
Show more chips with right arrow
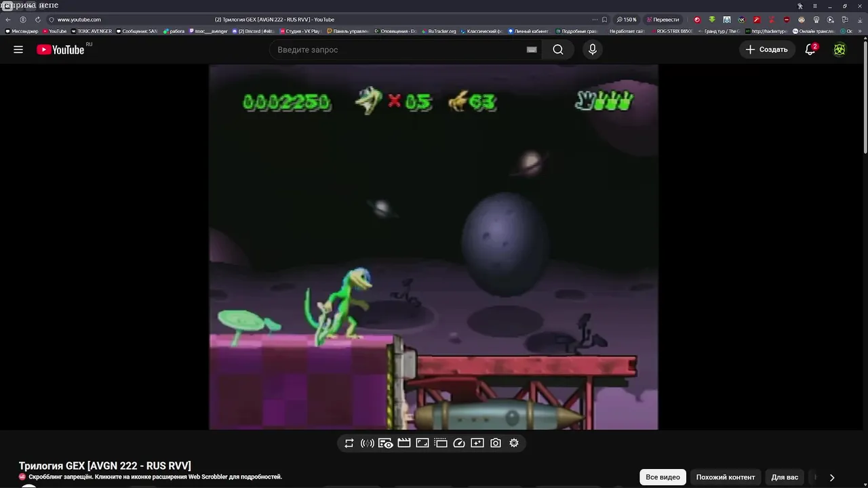(832, 477)
